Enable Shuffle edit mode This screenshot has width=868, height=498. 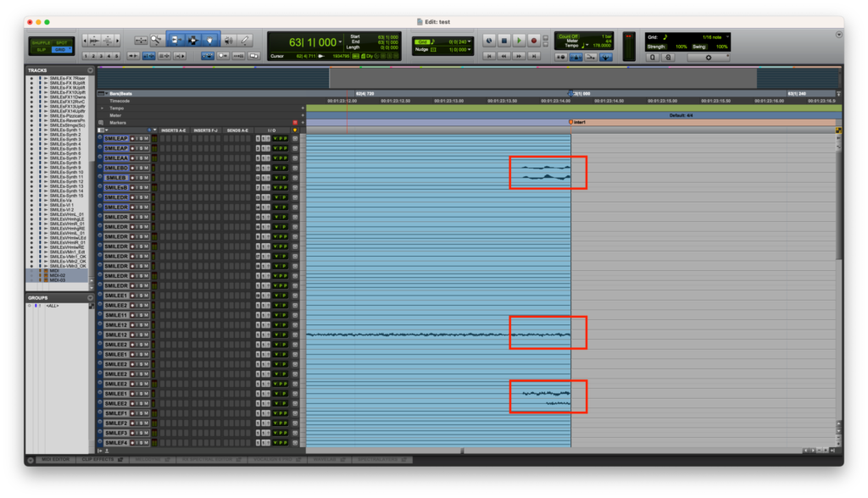(41, 42)
